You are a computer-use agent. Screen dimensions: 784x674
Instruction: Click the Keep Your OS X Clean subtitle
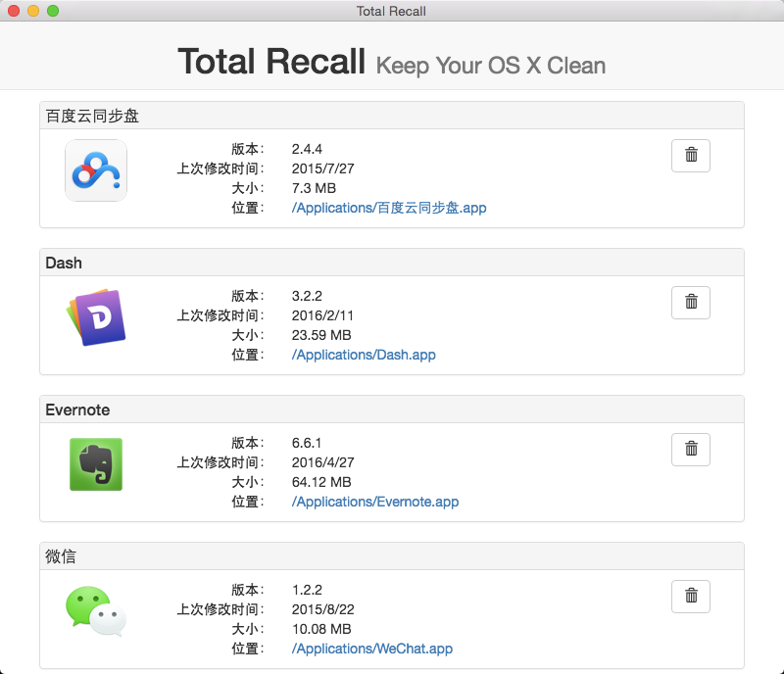click(x=491, y=66)
